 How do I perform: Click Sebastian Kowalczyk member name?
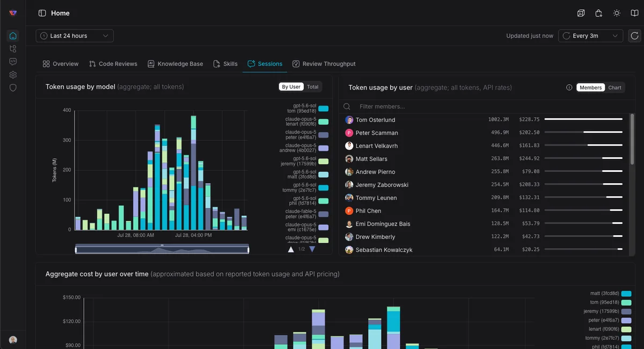(x=384, y=250)
